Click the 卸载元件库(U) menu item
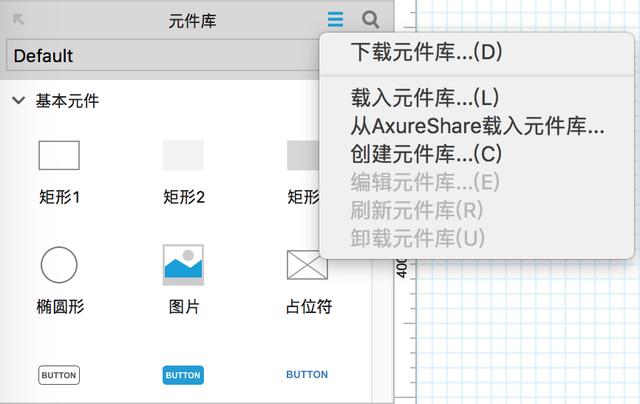640x404 pixels. [x=477, y=238]
